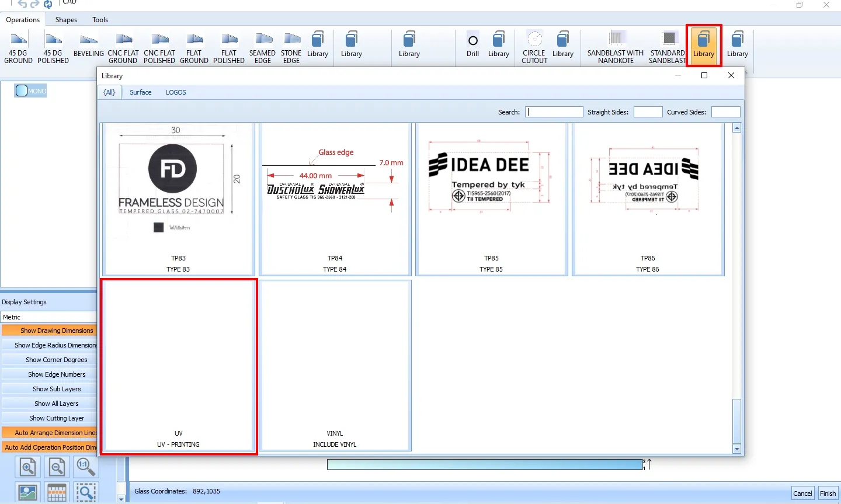The image size is (841, 504).
Task: Click the grid table icon
Action: [x=57, y=492]
